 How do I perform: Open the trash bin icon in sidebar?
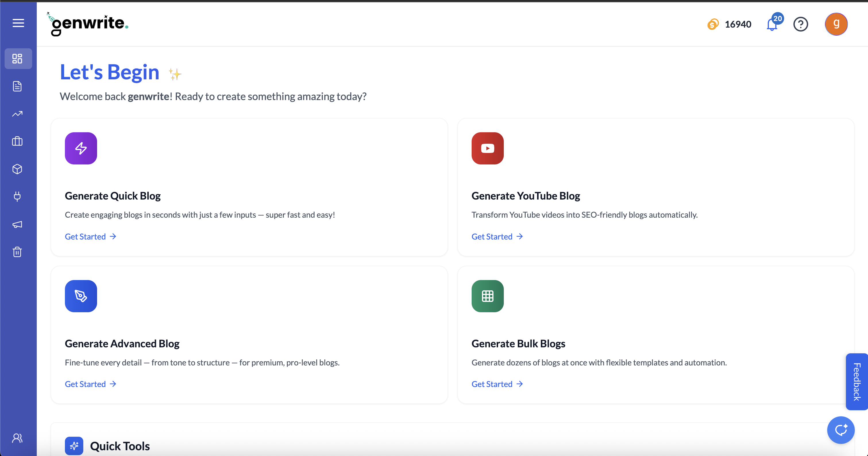click(18, 252)
